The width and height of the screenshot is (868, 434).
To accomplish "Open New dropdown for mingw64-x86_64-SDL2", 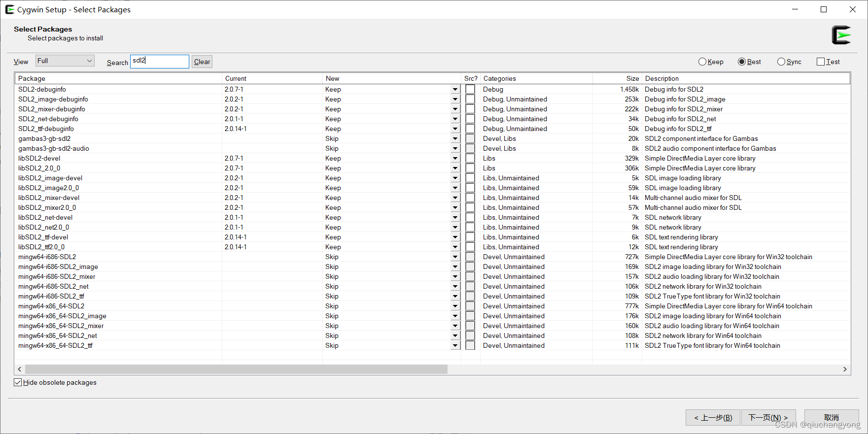I will [x=455, y=306].
